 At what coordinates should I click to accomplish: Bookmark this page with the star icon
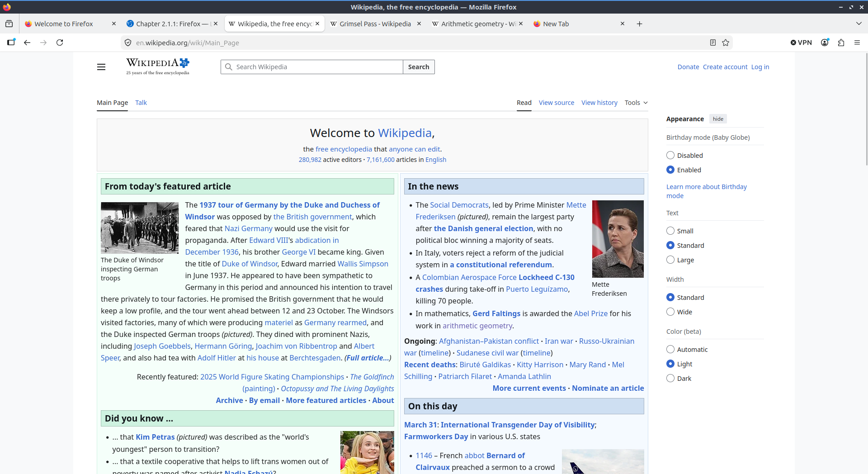pyautogui.click(x=726, y=43)
